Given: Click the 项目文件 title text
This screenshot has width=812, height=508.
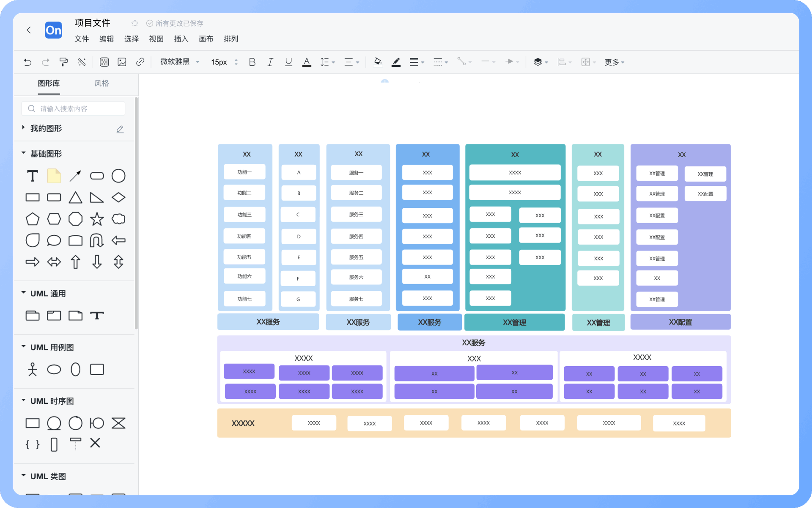Looking at the screenshot, I should coord(93,23).
